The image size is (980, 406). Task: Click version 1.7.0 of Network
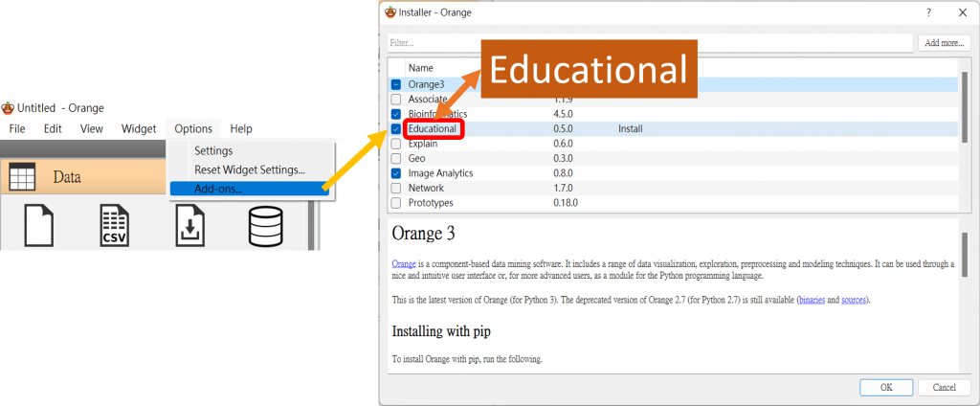click(563, 188)
